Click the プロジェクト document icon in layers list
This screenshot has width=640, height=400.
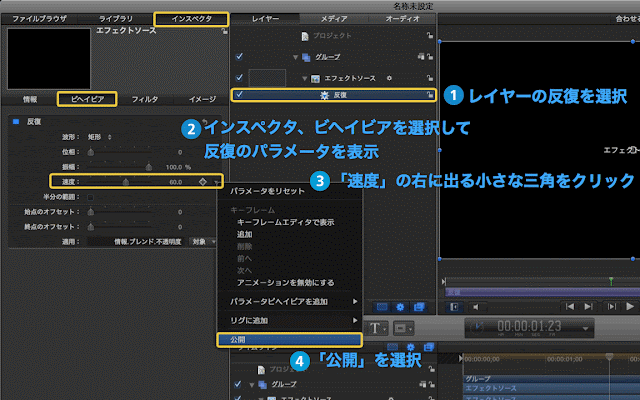pyautogui.click(x=304, y=36)
